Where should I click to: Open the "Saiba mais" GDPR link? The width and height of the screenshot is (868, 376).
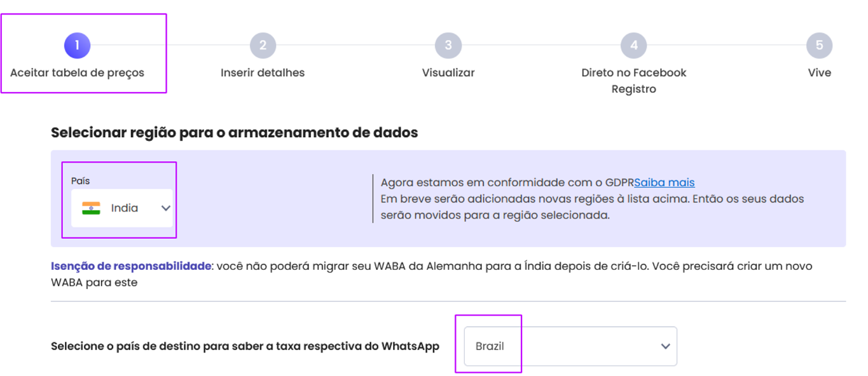point(664,183)
